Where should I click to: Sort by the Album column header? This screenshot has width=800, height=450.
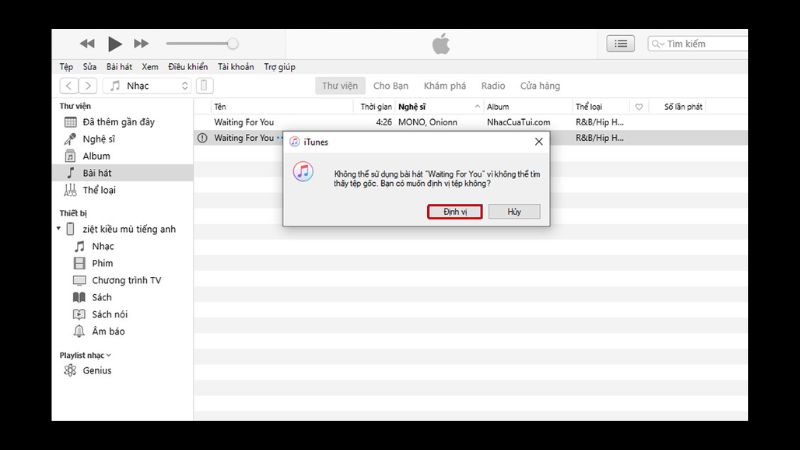(x=528, y=107)
